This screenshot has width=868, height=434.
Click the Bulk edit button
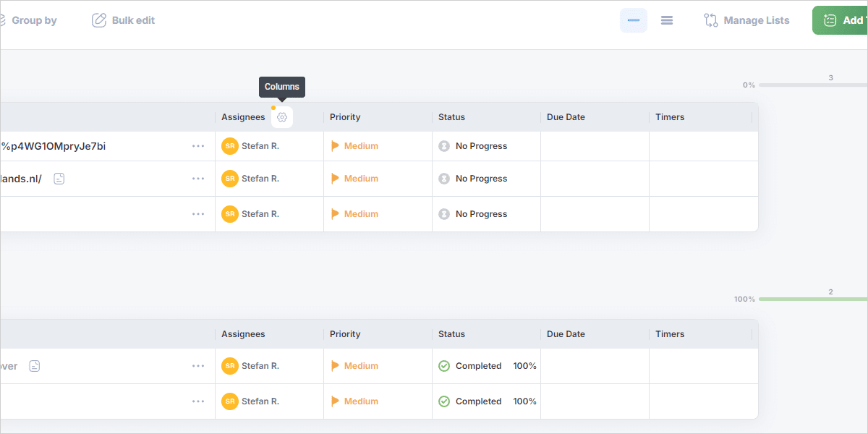pos(124,20)
